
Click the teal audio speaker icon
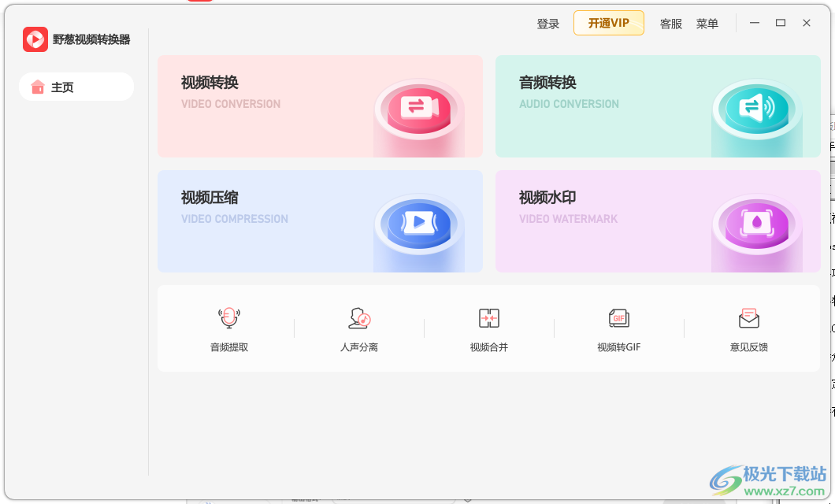[757, 109]
